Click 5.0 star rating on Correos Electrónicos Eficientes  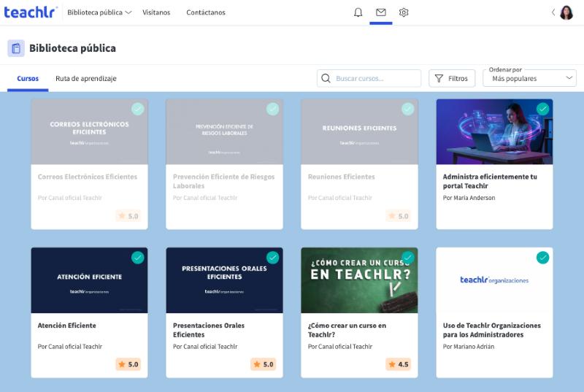[x=128, y=216]
